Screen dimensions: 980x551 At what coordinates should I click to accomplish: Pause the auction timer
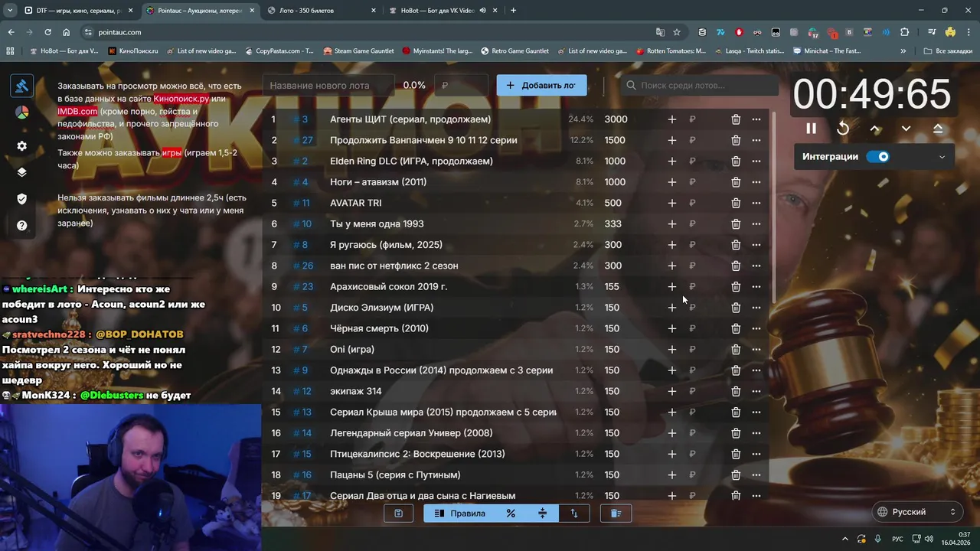tap(811, 129)
